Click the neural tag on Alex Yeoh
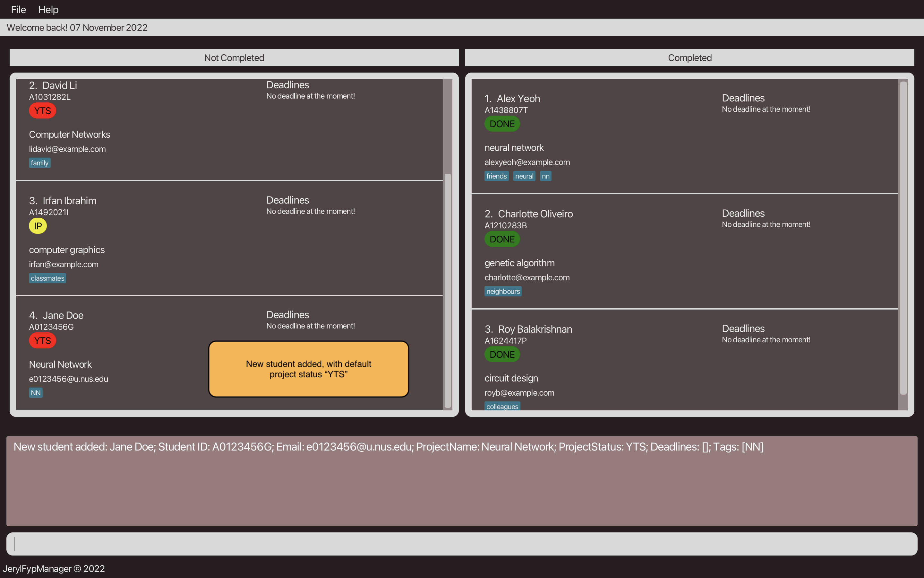924x578 pixels. point(524,176)
